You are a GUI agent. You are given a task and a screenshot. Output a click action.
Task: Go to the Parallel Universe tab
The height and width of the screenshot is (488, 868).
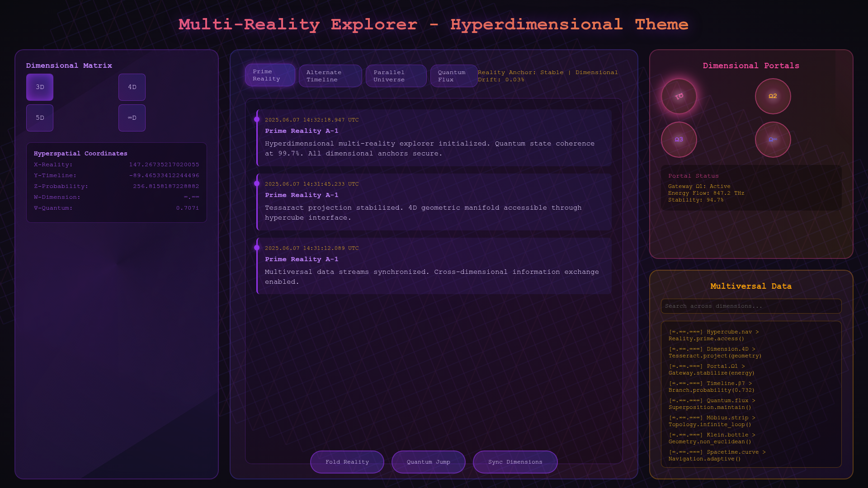click(396, 76)
